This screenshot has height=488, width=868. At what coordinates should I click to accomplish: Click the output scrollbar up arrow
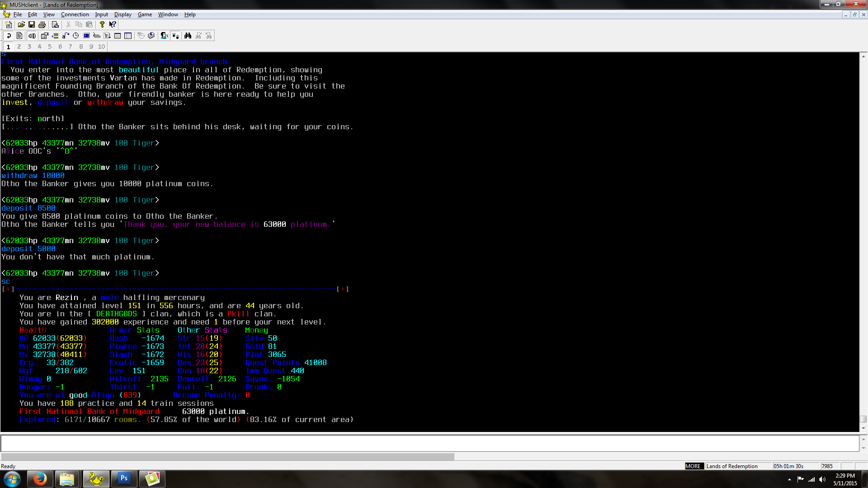[x=863, y=56]
